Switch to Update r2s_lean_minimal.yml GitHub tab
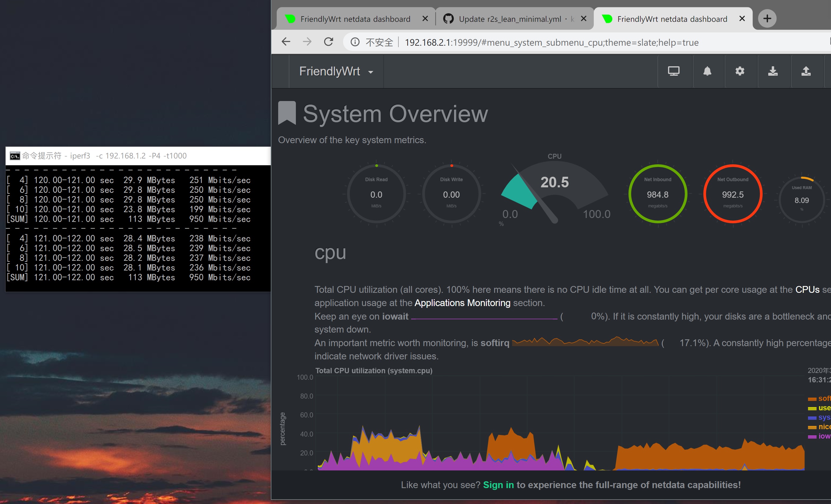 pos(509,19)
